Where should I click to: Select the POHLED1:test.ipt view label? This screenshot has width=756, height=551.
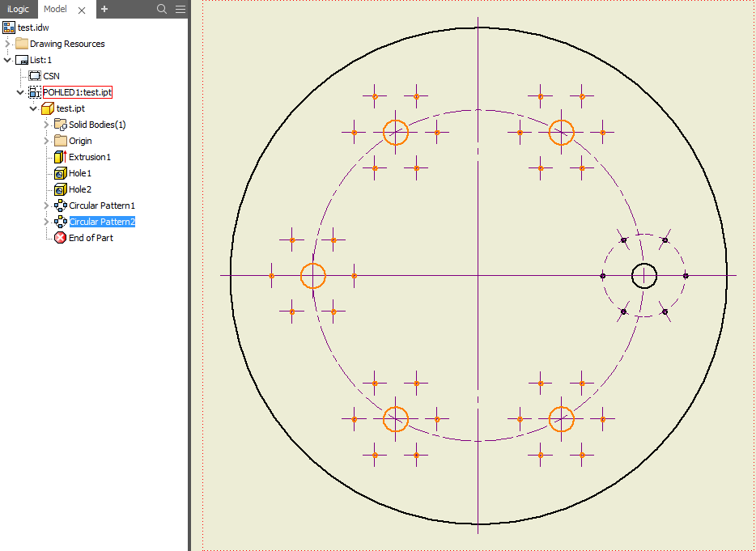tap(78, 92)
